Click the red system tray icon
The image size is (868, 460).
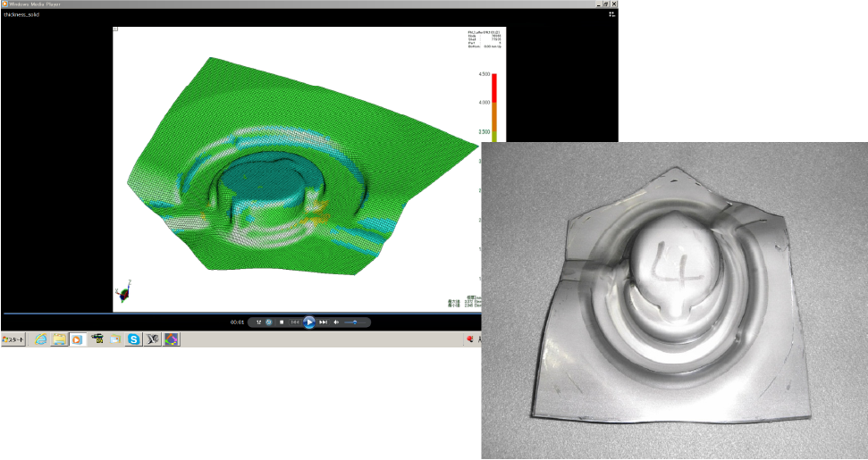click(470, 339)
